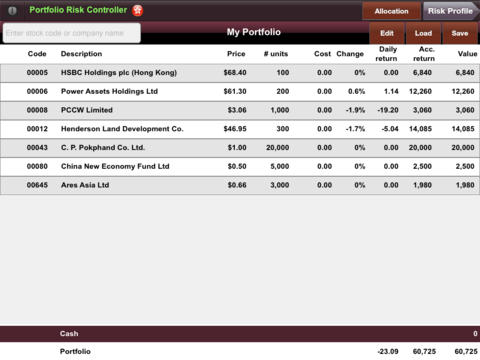
Task: Click the $3.06 PCCW price
Action: coord(237,110)
